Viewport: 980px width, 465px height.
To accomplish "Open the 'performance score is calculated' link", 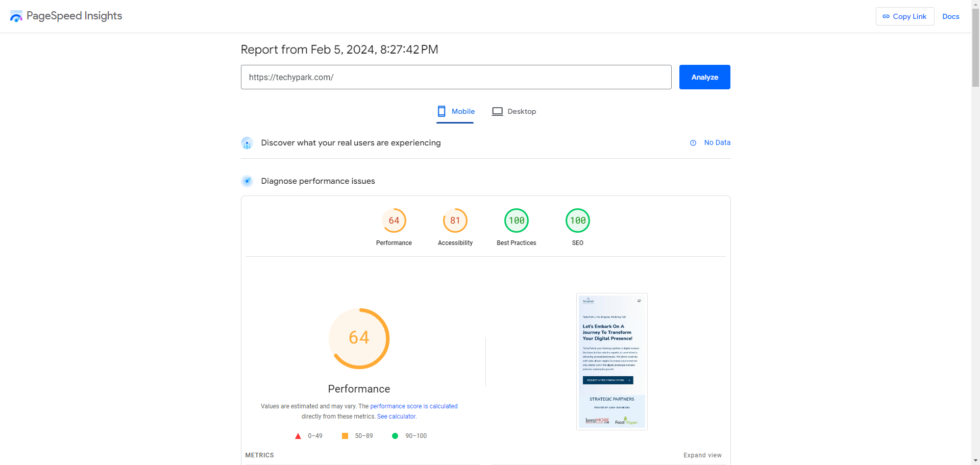I will [413, 406].
